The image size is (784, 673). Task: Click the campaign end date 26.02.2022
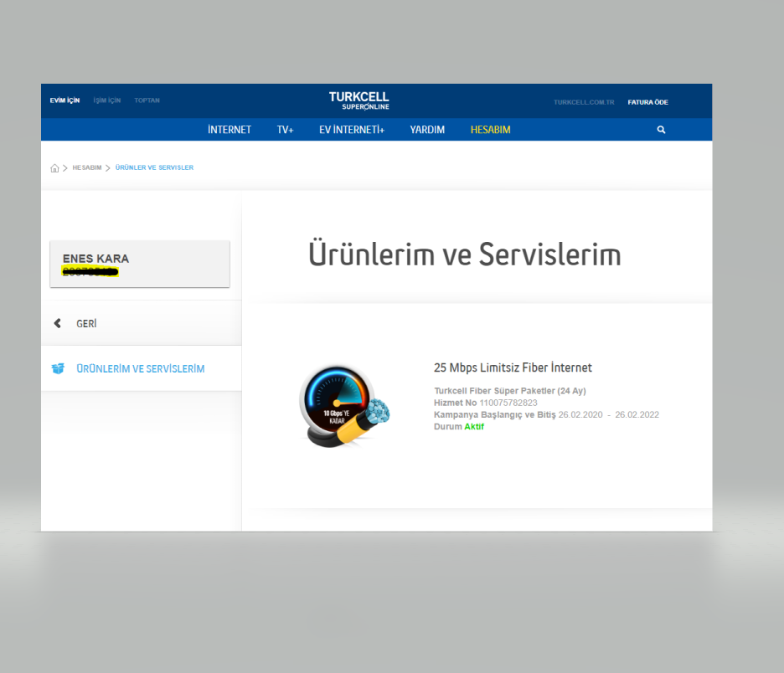637,414
